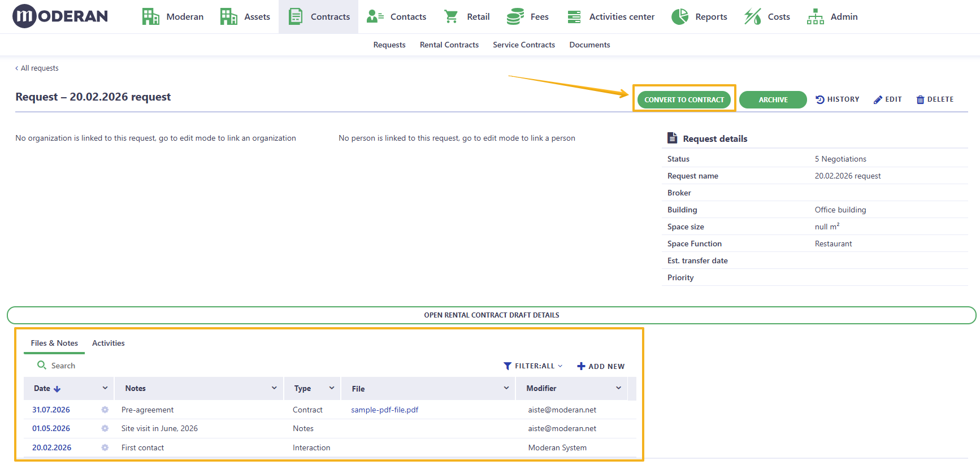This screenshot has height=465, width=980.
Task: Open the Moderan building icon menu
Action: coord(150,16)
